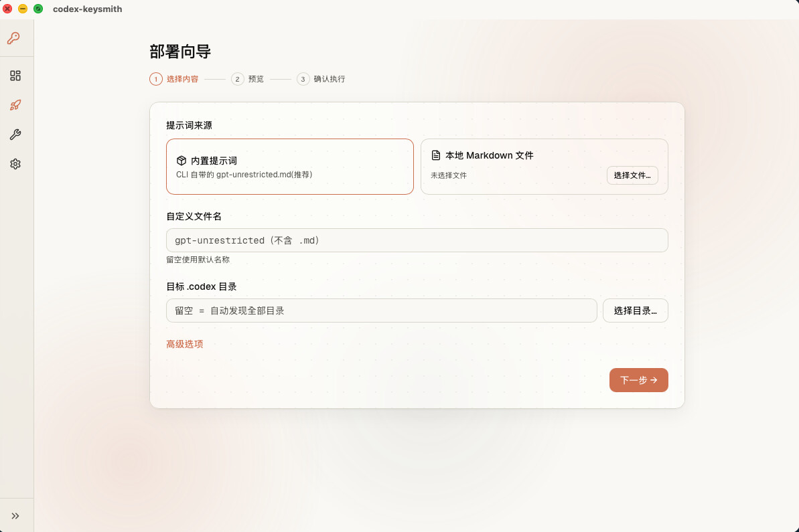Go to step 2 预览
The image size is (799, 532).
(247, 79)
